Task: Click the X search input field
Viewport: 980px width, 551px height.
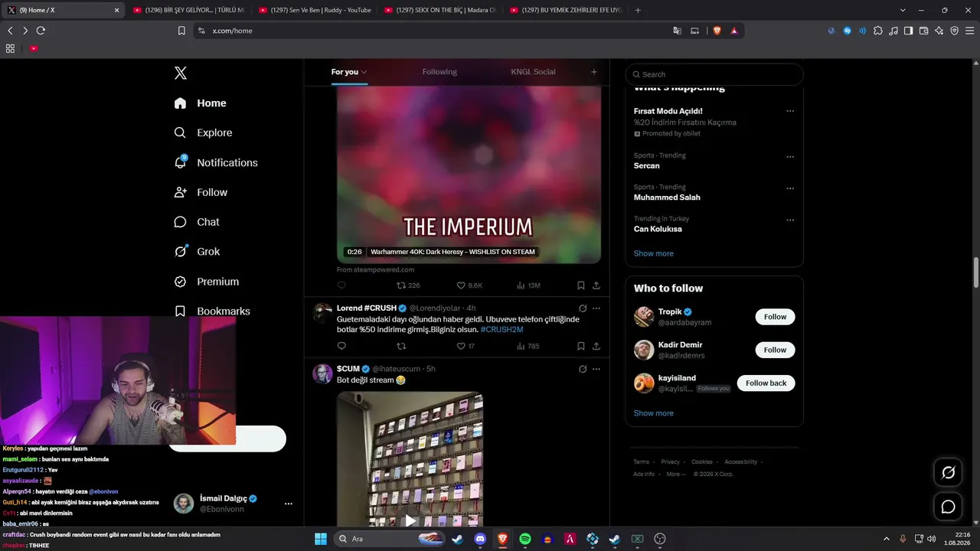Action: tap(714, 74)
